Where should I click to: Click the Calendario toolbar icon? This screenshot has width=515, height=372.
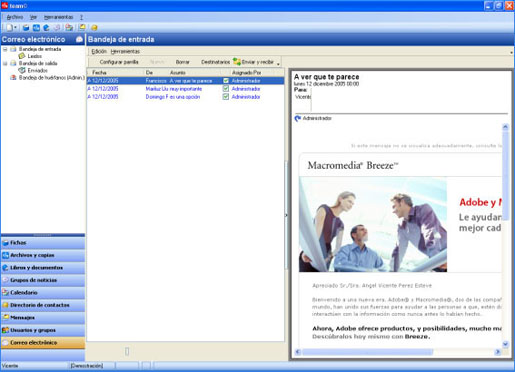point(69,28)
